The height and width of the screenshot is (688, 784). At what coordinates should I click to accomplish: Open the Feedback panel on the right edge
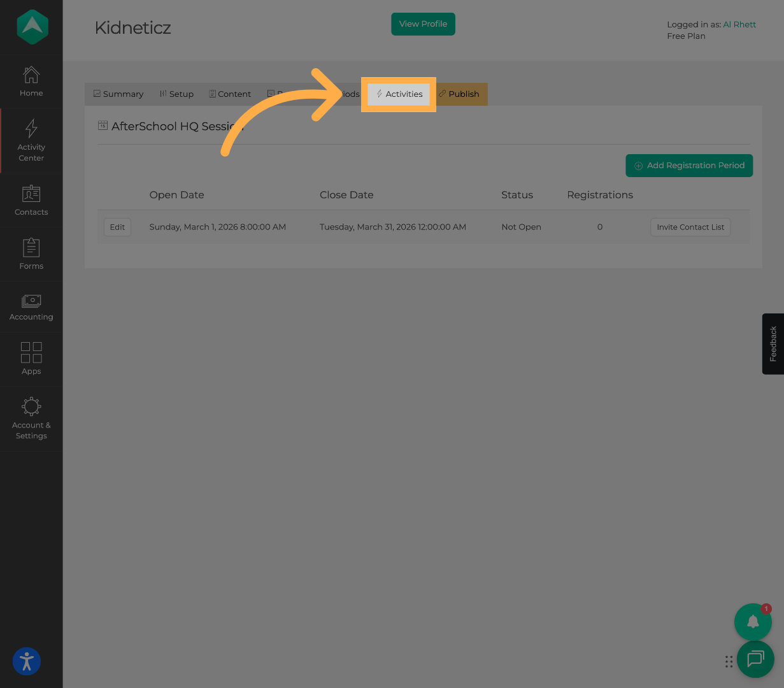[x=773, y=344]
